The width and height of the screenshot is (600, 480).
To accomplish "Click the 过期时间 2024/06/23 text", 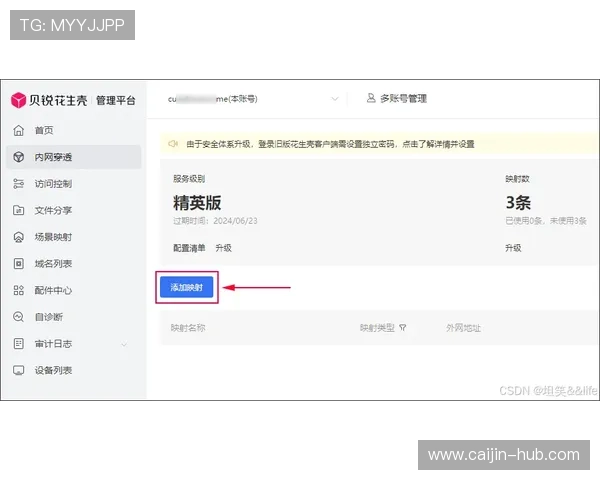I will (215, 221).
